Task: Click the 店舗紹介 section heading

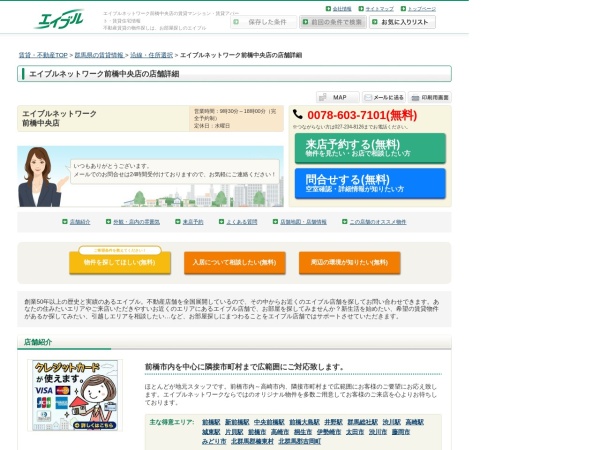Action: [x=38, y=342]
